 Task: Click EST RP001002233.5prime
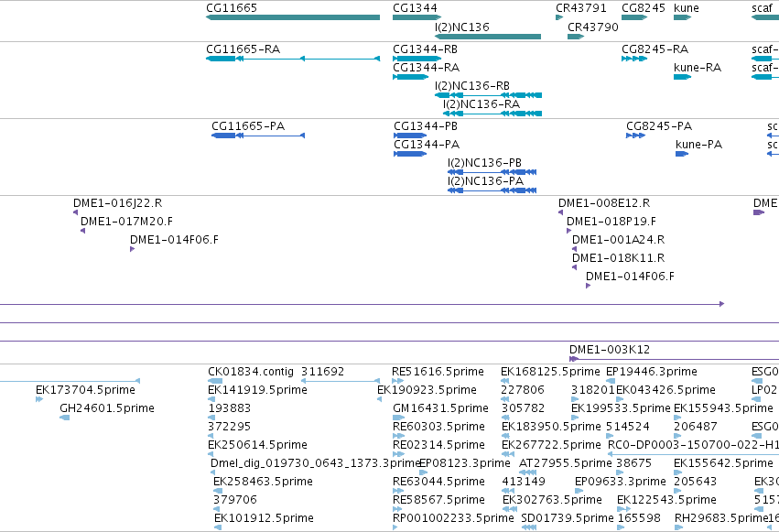(x=395, y=528)
